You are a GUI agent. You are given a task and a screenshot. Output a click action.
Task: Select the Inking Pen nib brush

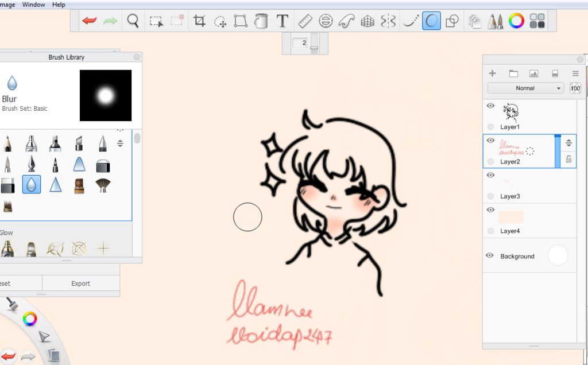pos(31,164)
